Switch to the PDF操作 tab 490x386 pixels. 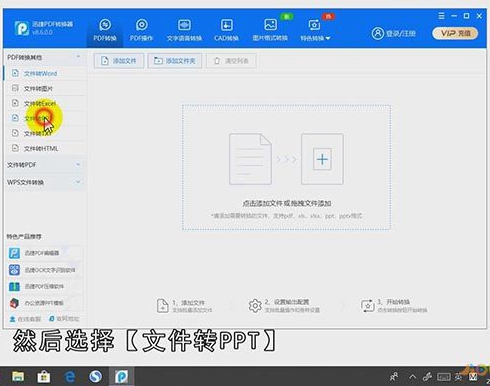142,30
